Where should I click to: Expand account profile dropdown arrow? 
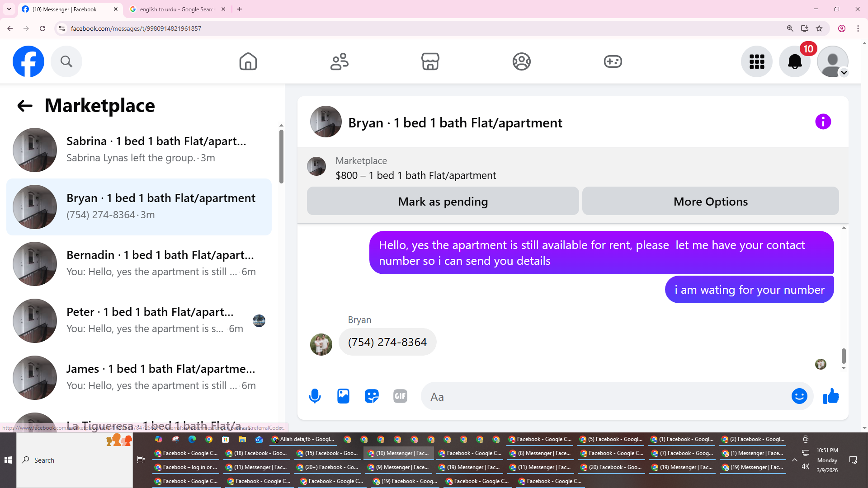[x=844, y=73]
